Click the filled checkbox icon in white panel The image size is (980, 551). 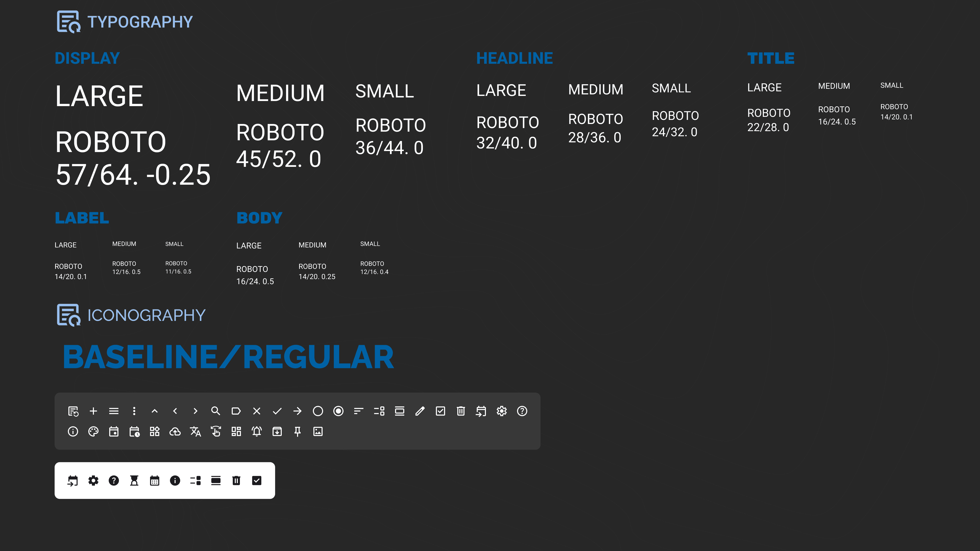click(x=257, y=481)
